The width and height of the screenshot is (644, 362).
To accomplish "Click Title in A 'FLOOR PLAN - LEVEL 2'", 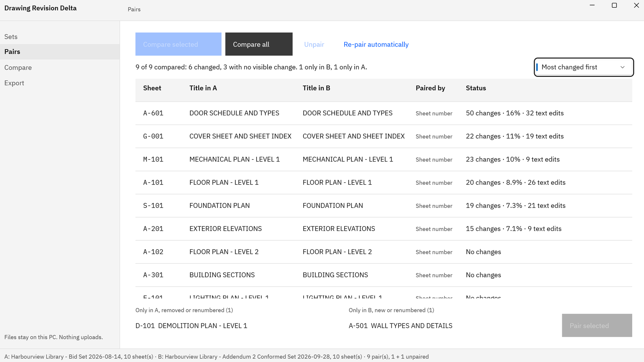I will coord(224,252).
